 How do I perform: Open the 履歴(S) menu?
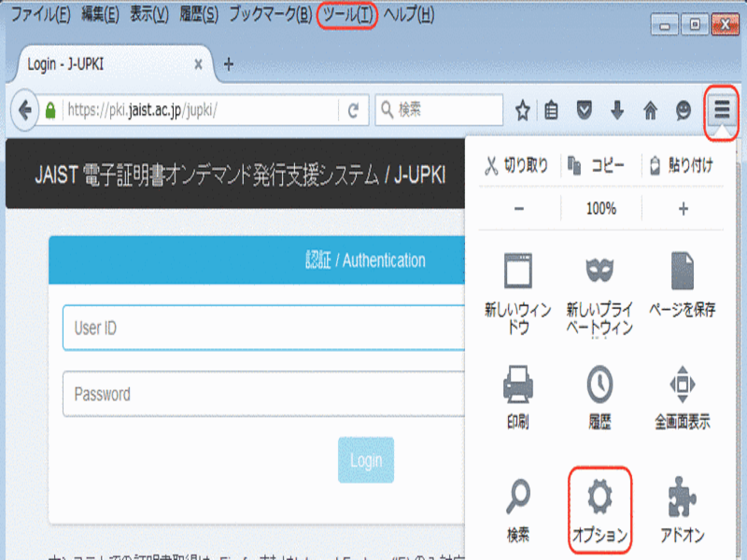199,15
